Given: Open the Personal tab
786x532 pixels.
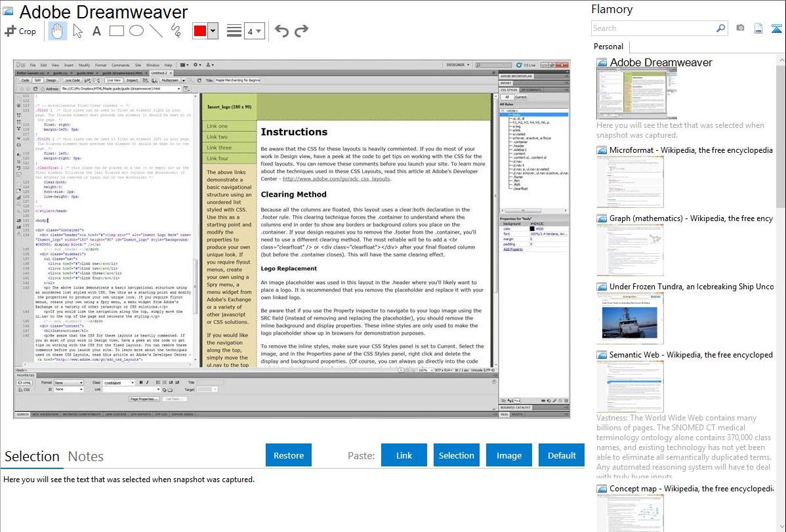Looking at the screenshot, I should coord(609,47).
